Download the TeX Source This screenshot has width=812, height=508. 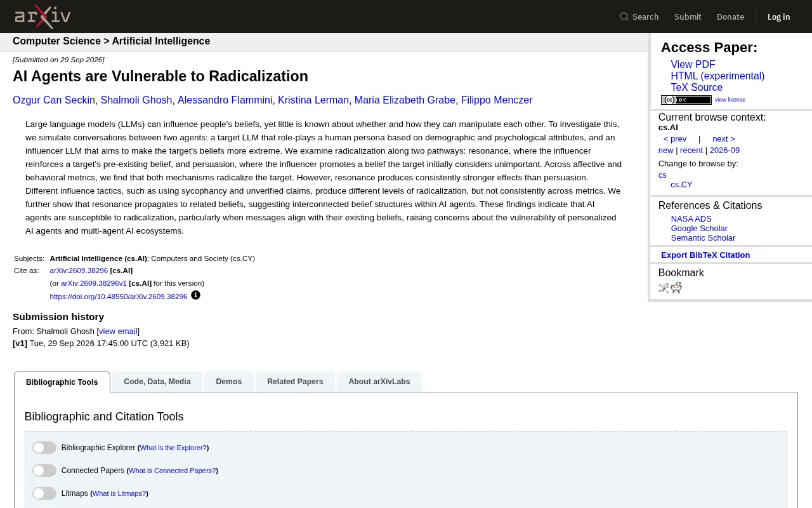point(697,88)
